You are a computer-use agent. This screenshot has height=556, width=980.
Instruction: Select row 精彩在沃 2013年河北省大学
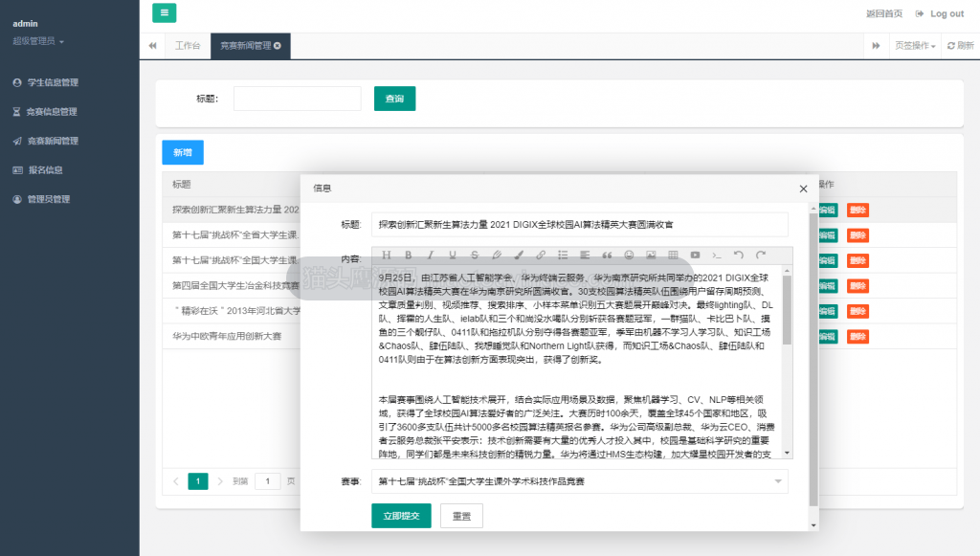click(x=236, y=310)
